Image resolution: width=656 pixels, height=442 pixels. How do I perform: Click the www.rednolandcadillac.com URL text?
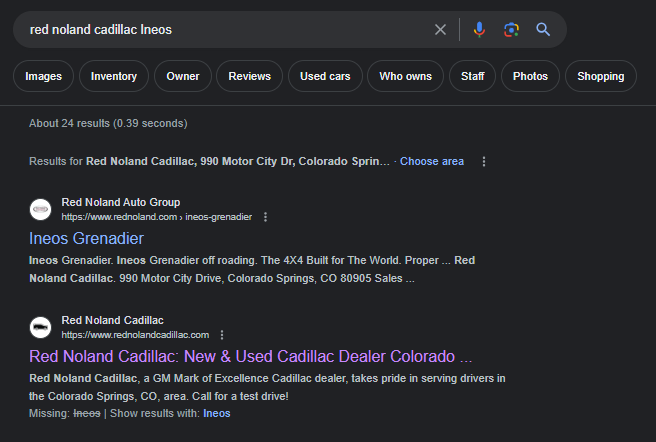click(x=135, y=335)
